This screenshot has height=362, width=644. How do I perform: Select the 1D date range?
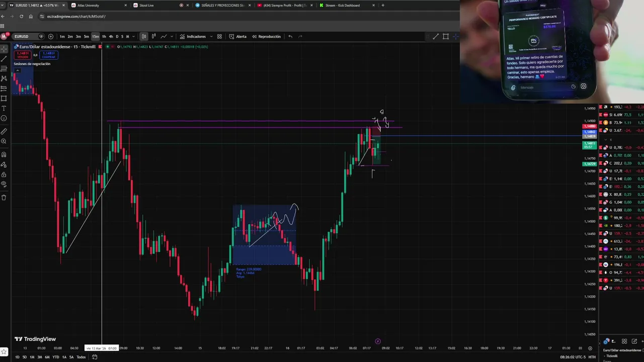click(x=17, y=357)
